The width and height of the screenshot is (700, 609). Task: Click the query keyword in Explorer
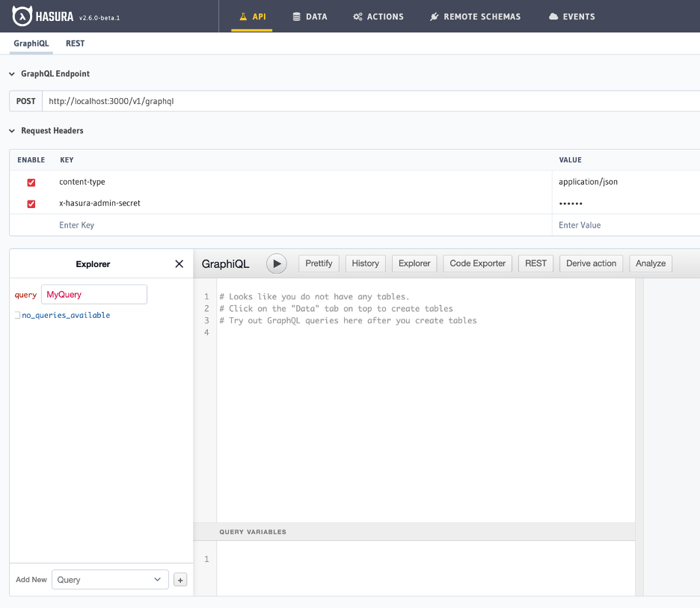coord(25,295)
